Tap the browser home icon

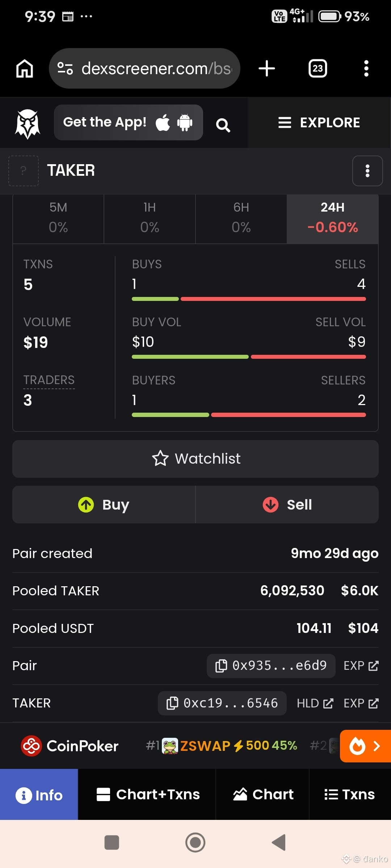pos(25,68)
